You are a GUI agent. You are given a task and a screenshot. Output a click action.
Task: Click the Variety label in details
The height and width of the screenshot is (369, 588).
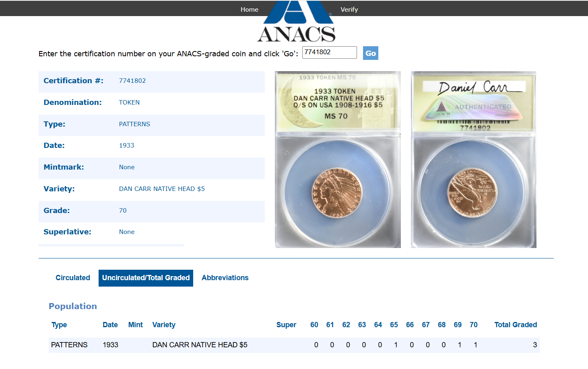coord(59,189)
